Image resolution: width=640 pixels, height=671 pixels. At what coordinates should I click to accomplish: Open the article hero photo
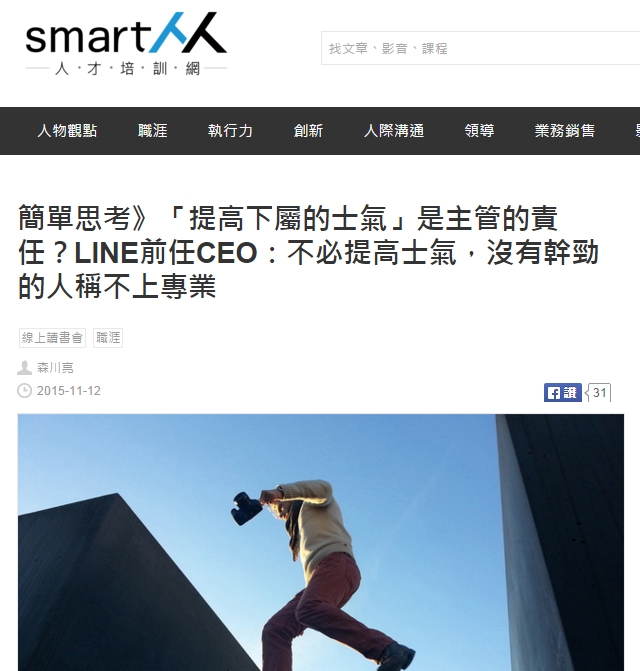pos(321,542)
